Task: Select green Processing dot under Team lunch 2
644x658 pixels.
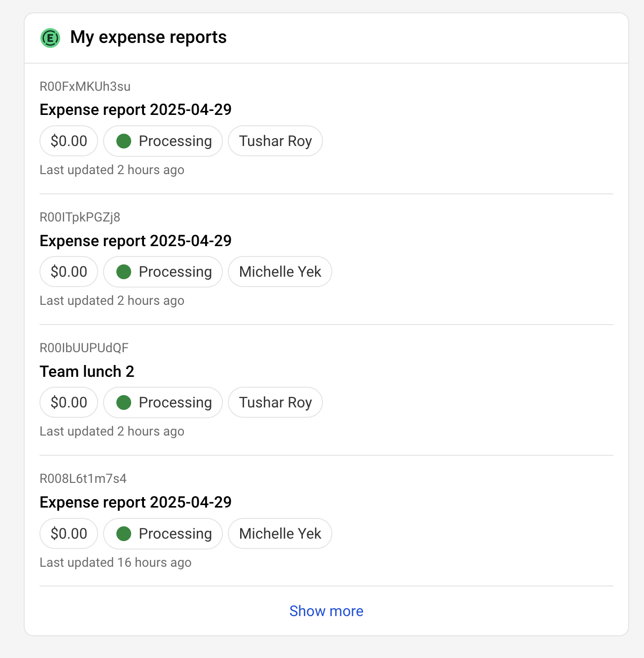Action: click(124, 402)
